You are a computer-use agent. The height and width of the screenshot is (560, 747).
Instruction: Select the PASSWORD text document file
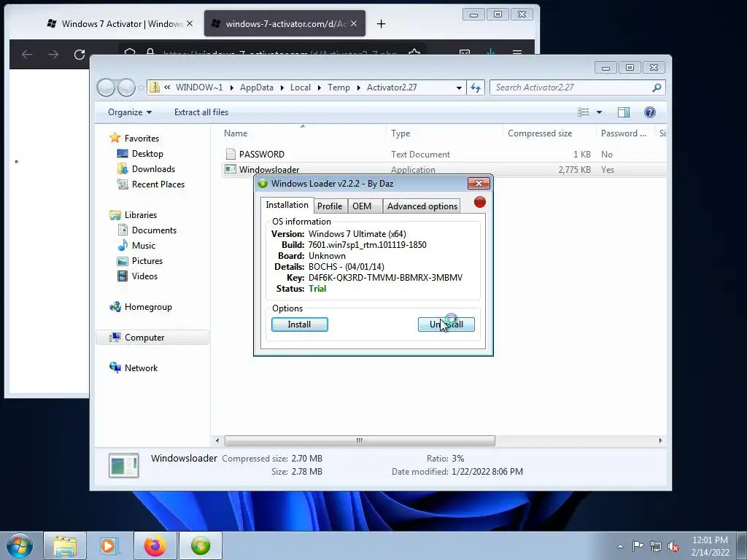click(262, 155)
